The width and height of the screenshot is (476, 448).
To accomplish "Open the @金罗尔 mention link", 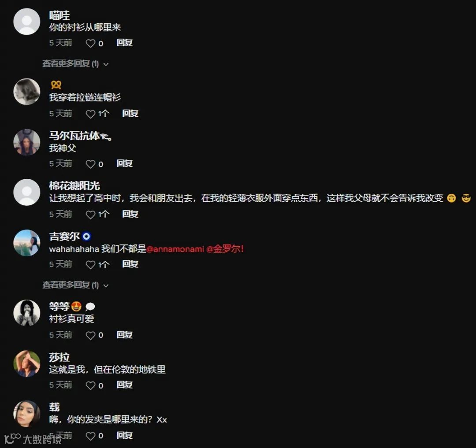I will pyautogui.click(x=225, y=249).
